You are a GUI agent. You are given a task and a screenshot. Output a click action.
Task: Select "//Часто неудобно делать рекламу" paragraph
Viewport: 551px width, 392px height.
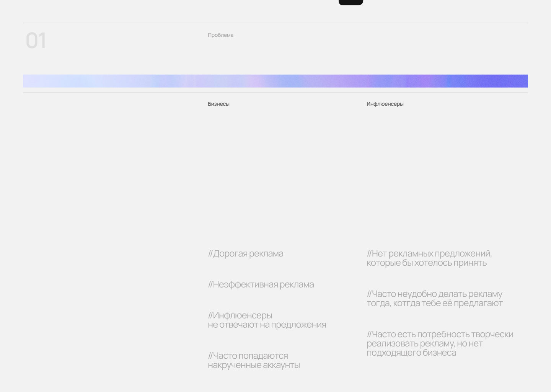coord(434,299)
